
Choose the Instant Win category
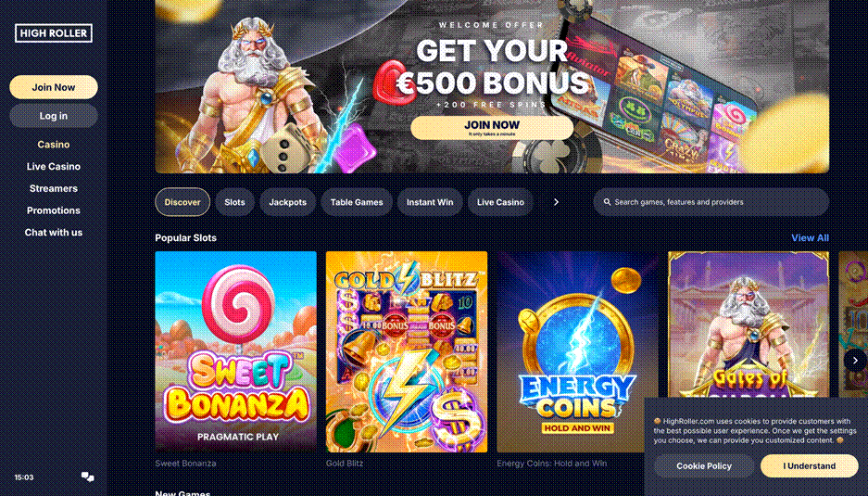pyautogui.click(x=430, y=202)
